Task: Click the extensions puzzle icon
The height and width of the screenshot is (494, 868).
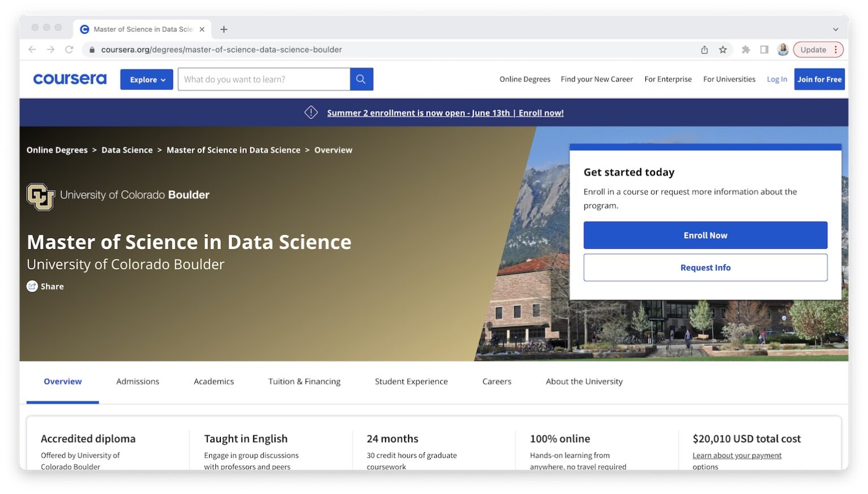Action: pyautogui.click(x=745, y=49)
